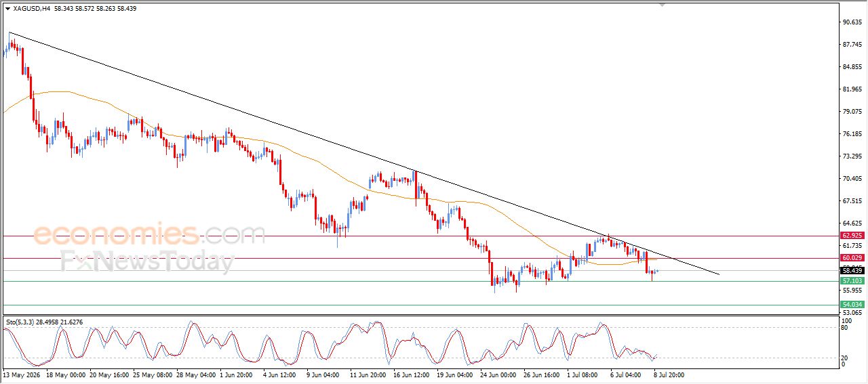Screen dimensions: 868x384
Task: Click the 16 Jun 12:00 time axis label
Action: (411, 374)
